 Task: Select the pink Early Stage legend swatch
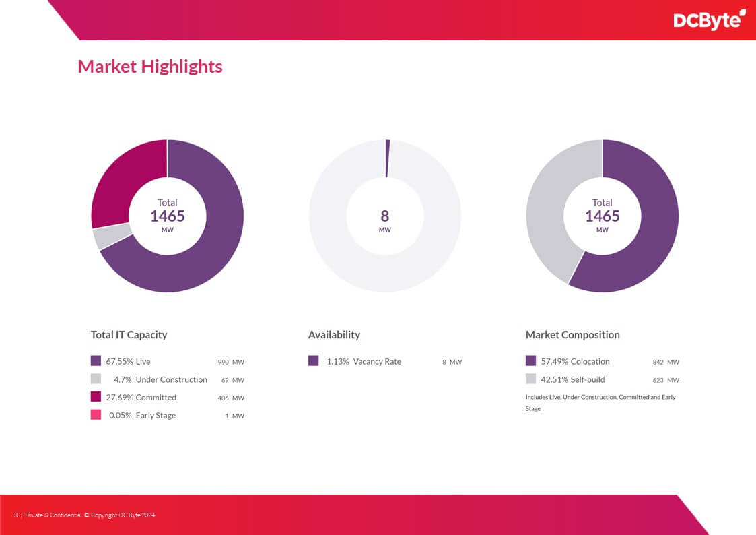tap(96, 416)
